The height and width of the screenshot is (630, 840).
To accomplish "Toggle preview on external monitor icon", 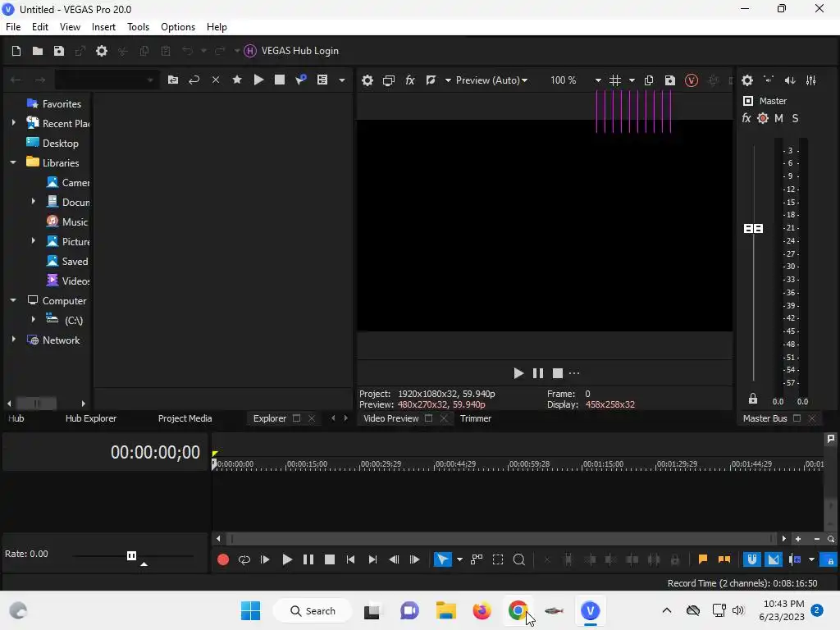I will (x=388, y=80).
